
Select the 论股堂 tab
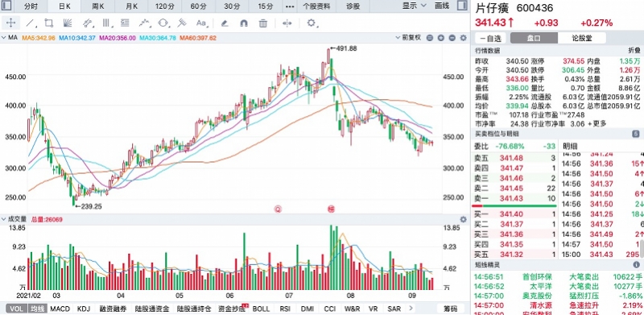pos(582,38)
